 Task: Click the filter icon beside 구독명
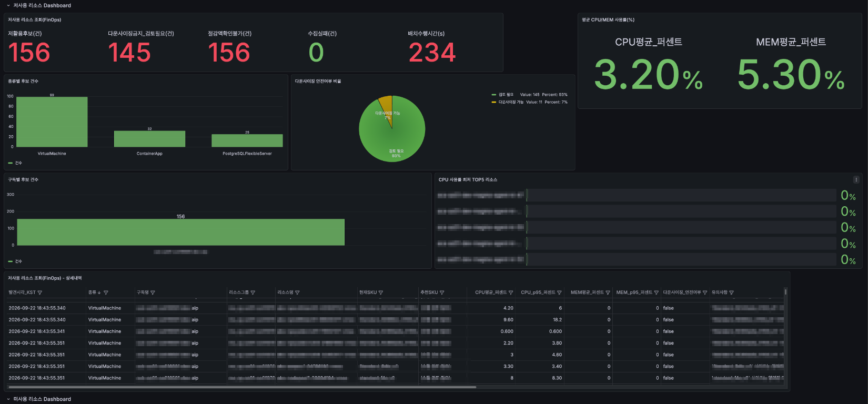(153, 292)
